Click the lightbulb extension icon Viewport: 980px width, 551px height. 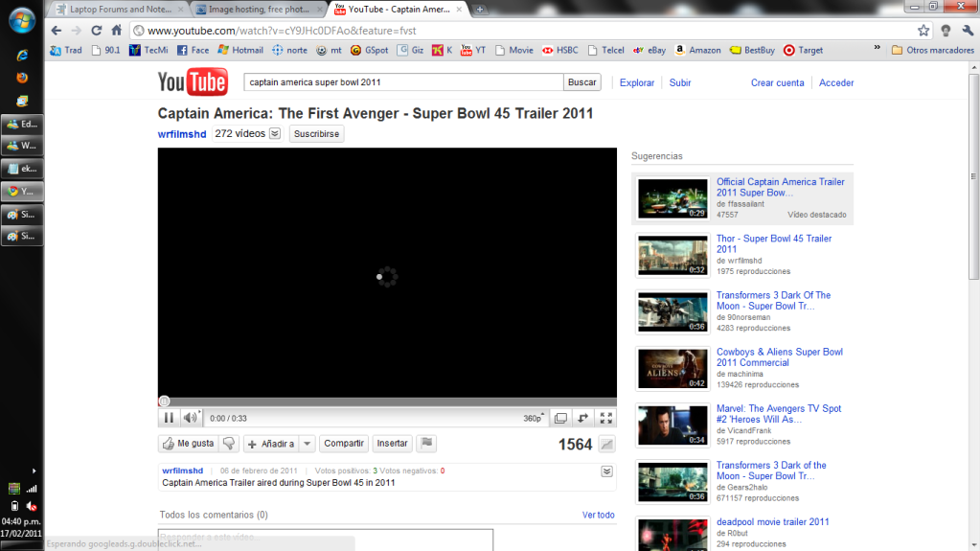pyautogui.click(x=946, y=30)
